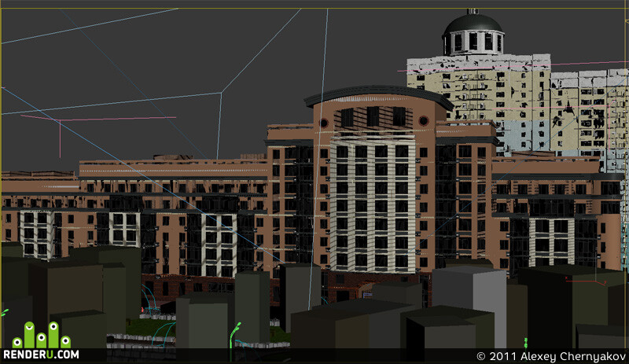Viewport: 629px width, 364px height.
Task: Select the dark dome on the tower rooftop
Action: 473,24
